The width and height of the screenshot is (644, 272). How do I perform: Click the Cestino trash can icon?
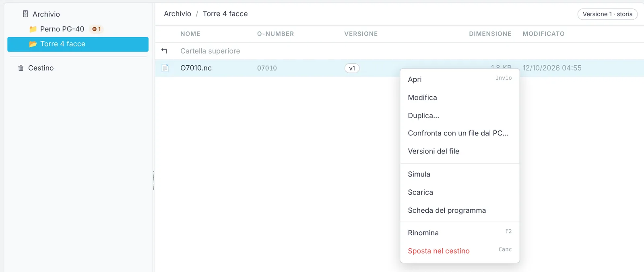pyautogui.click(x=21, y=68)
